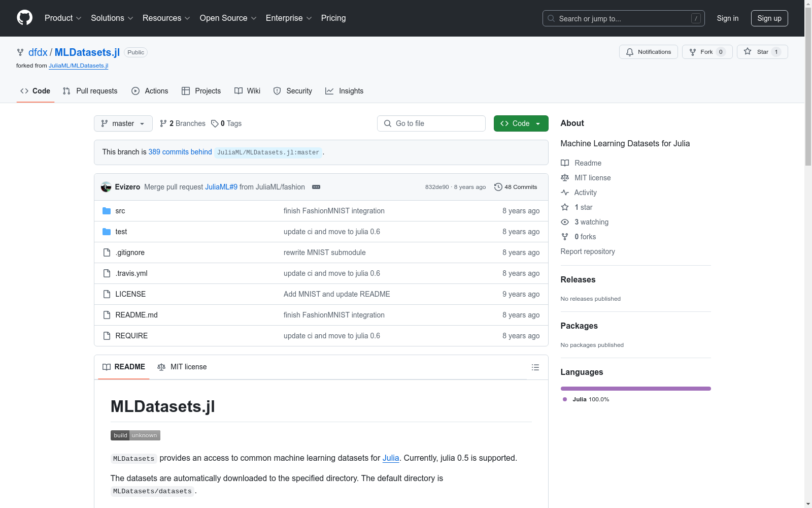Click the .travis.yml file icon

107,273
